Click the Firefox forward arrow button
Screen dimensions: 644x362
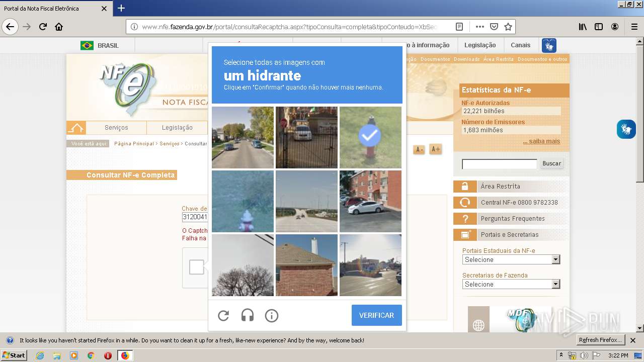(27, 27)
